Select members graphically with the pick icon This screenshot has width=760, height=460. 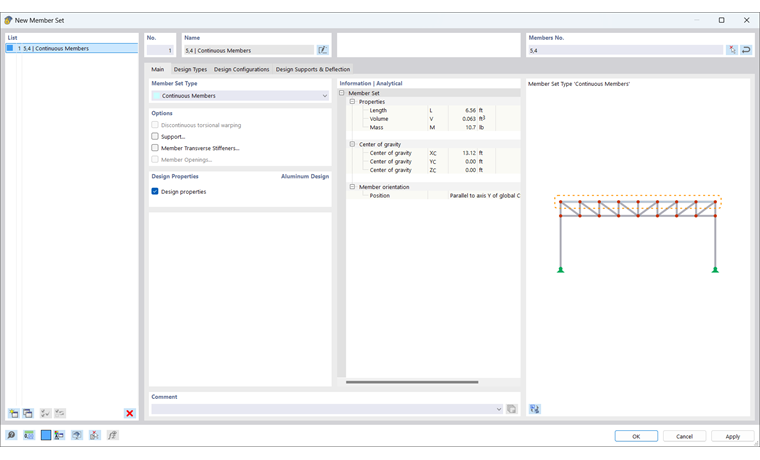pyautogui.click(x=732, y=50)
